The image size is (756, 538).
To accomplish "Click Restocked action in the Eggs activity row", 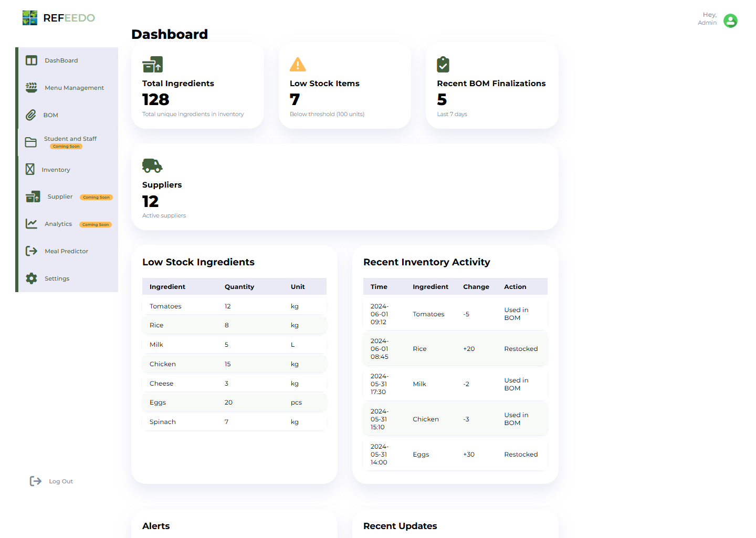I will [x=521, y=454].
